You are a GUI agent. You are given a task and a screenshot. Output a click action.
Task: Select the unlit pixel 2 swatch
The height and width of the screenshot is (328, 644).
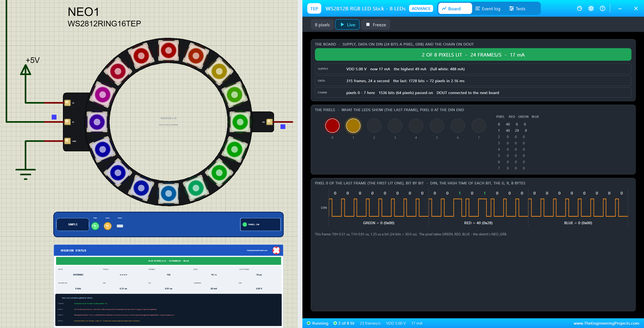(374, 126)
